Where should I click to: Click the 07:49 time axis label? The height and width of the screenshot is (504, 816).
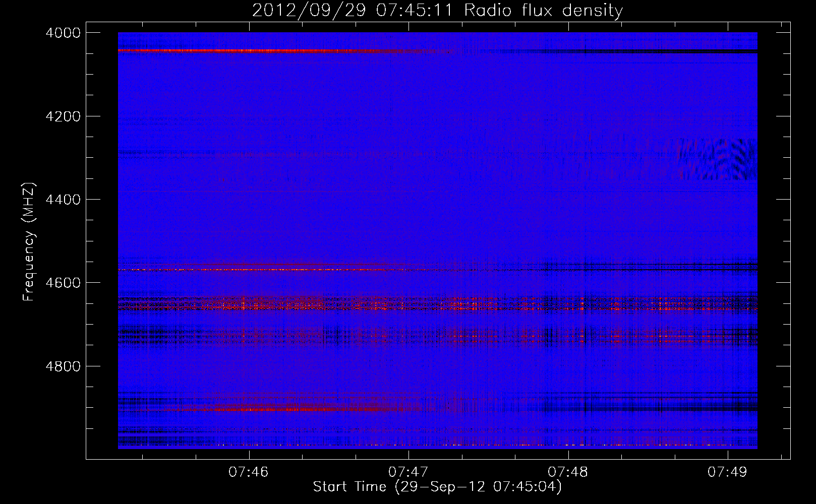point(727,472)
